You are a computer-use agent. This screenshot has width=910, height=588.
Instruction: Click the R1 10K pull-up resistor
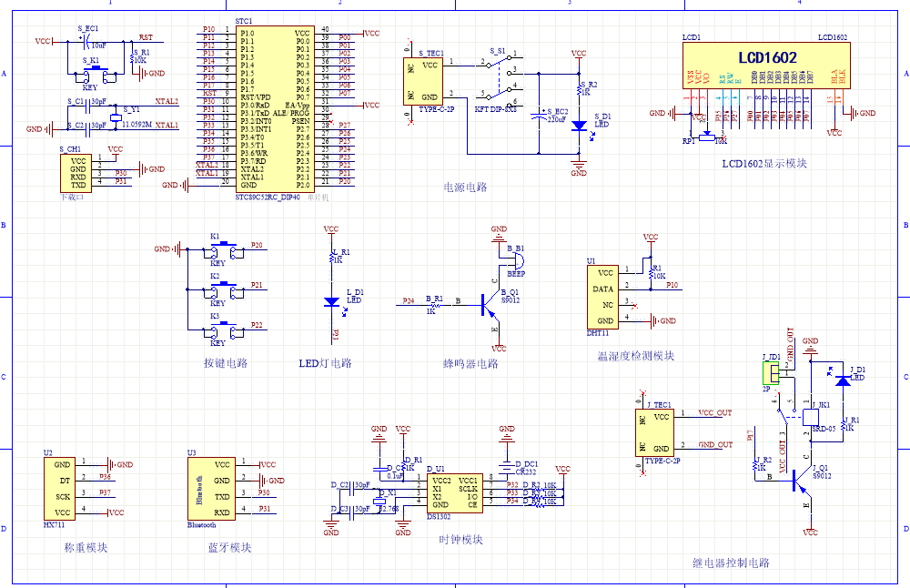pyautogui.click(x=651, y=273)
